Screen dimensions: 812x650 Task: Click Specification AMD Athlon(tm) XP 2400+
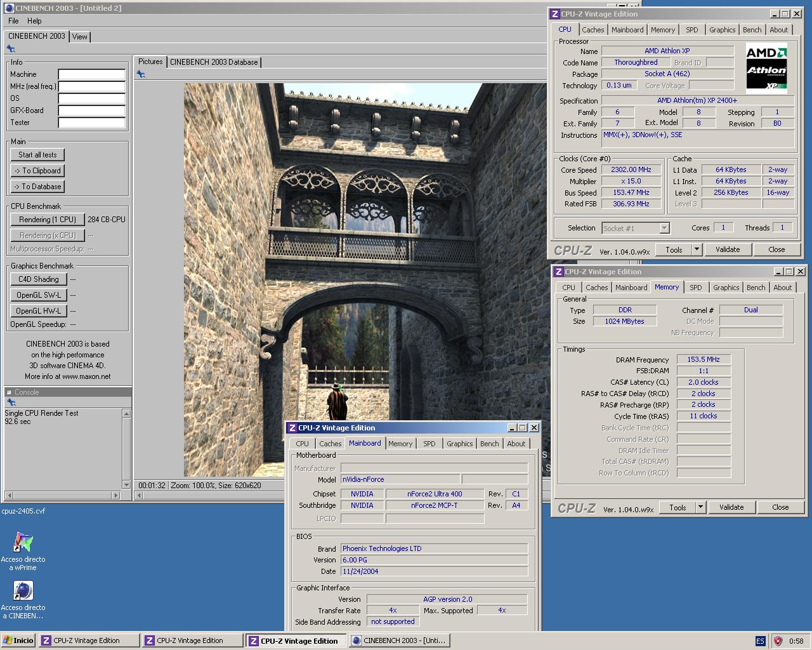point(697,100)
